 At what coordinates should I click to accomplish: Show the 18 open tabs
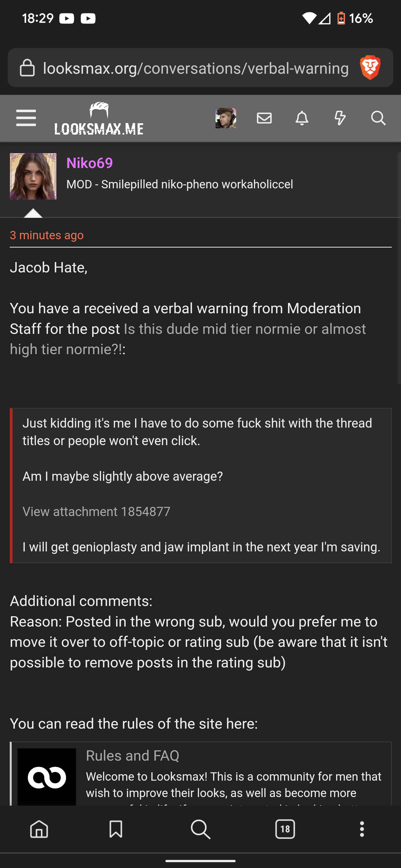pos(285,829)
